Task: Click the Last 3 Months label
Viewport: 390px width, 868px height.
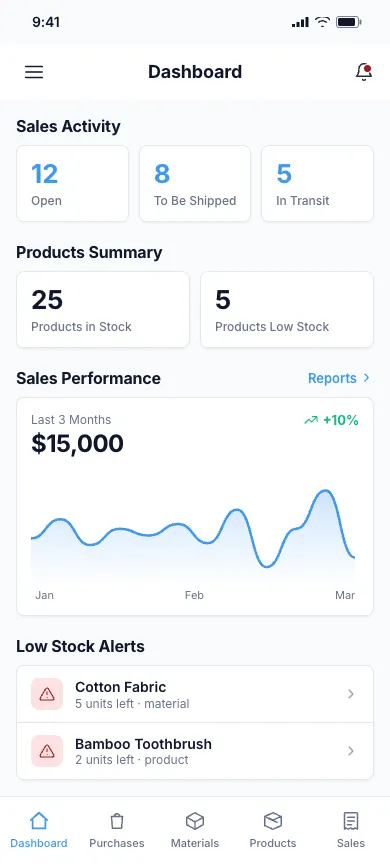Action: [71, 420]
